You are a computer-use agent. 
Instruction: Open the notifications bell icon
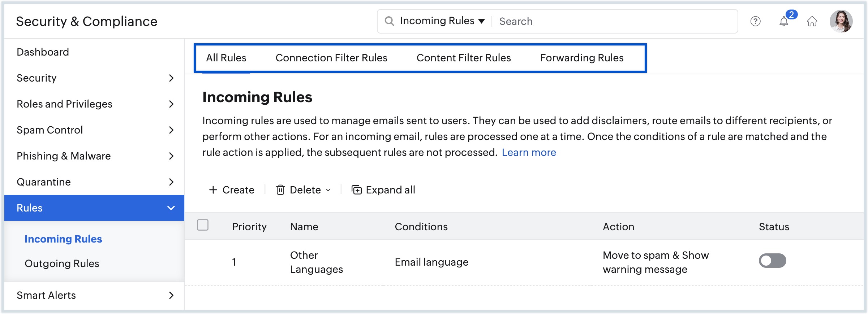(784, 22)
